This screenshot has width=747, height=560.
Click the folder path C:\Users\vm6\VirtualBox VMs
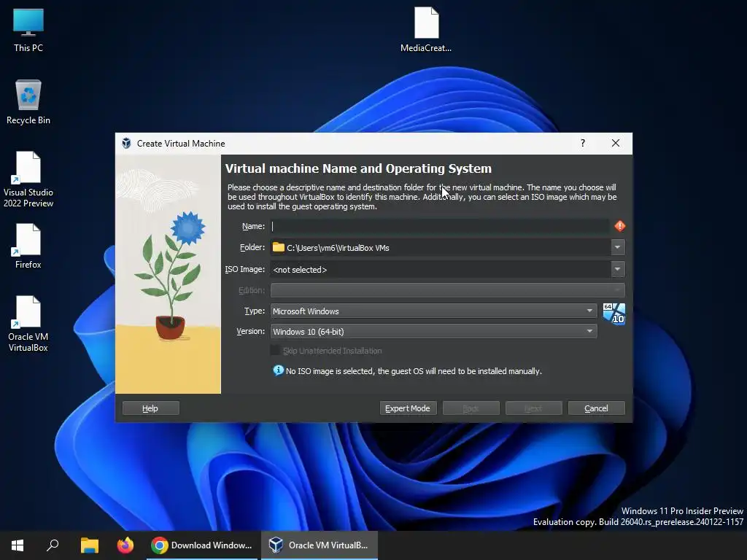(x=338, y=248)
